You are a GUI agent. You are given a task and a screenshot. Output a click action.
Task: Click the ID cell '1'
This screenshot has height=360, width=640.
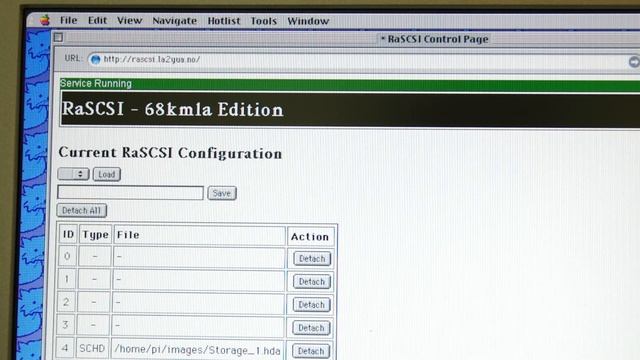67,279
